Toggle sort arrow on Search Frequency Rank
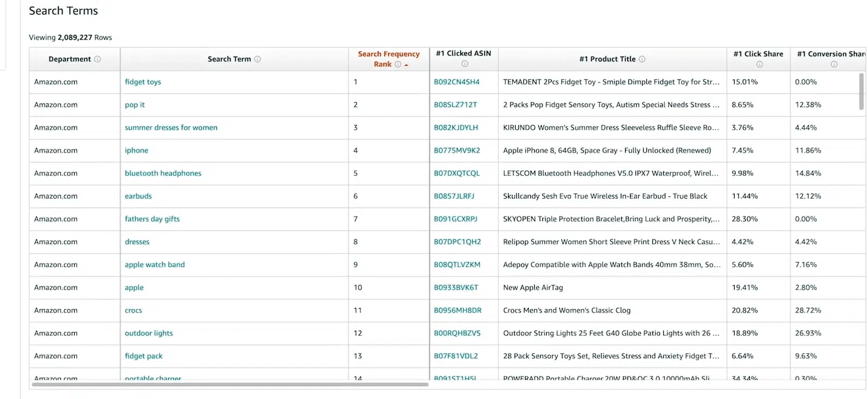The height and width of the screenshot is (399, 868). tap(406, 65)
